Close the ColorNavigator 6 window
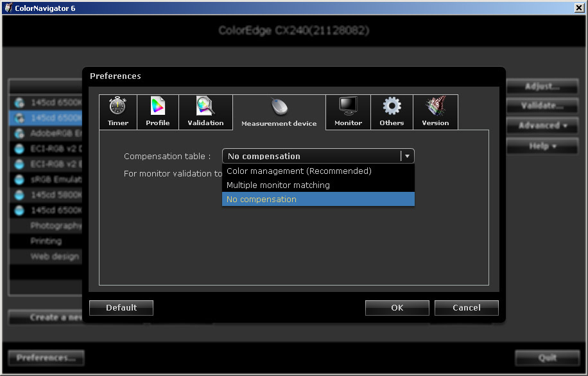Viewport: 588px width, 376px height. pyautogui.click(x=579, y=8)
